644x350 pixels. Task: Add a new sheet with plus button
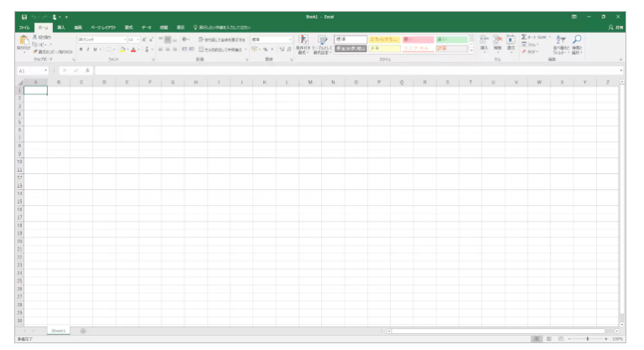coord(82,331)
